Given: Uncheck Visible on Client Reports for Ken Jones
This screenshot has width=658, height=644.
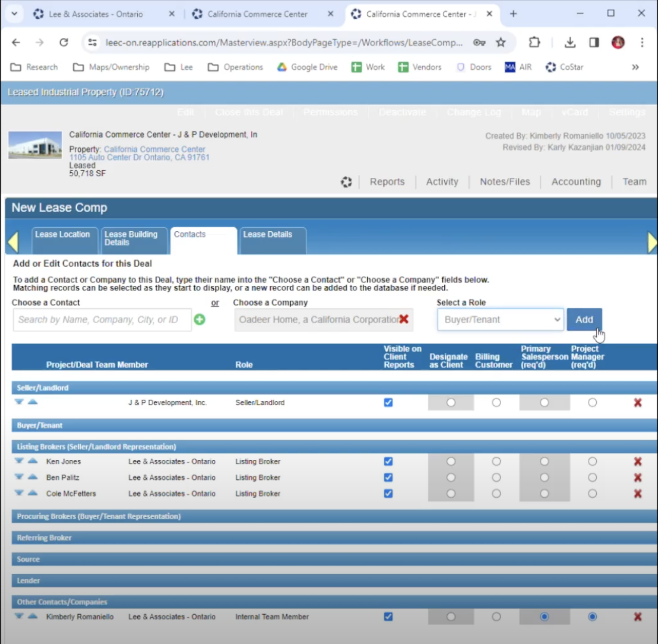Looking at the screenshot, I should tap(388, 462).
